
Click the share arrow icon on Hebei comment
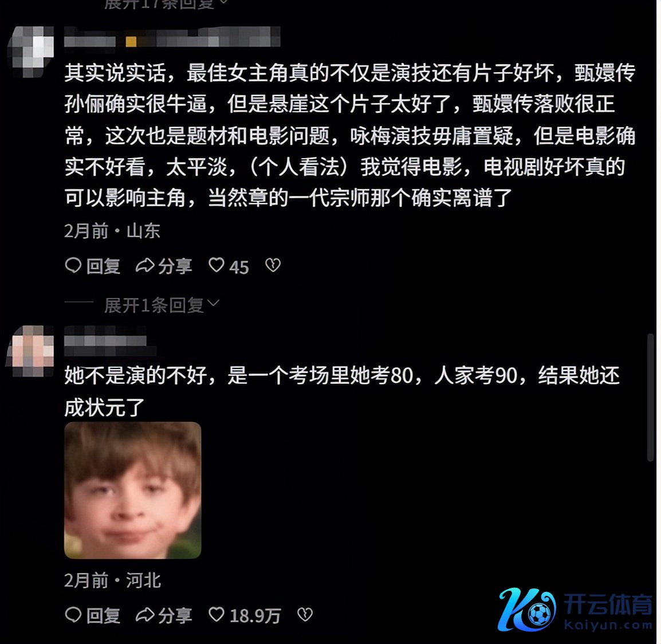144,615
